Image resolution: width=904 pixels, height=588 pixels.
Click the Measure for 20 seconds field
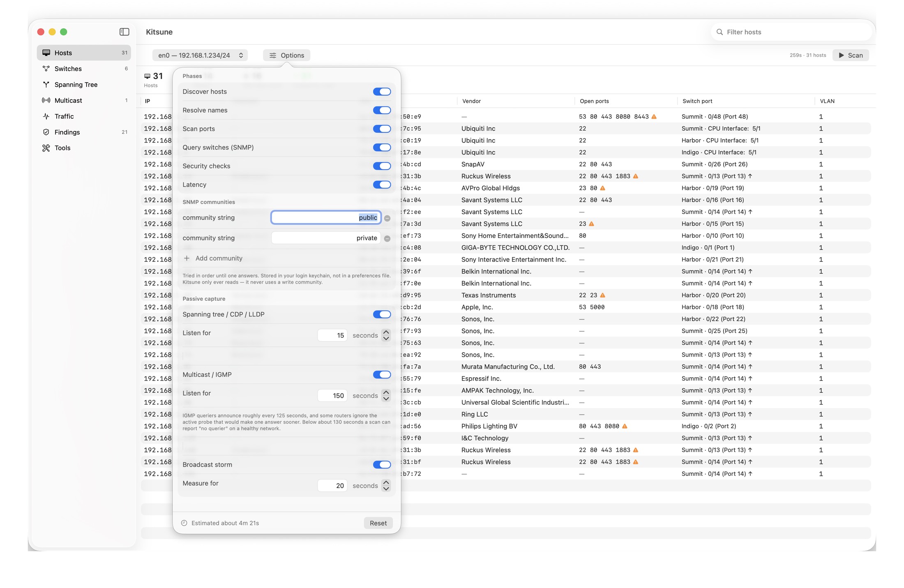pos(332,485)
